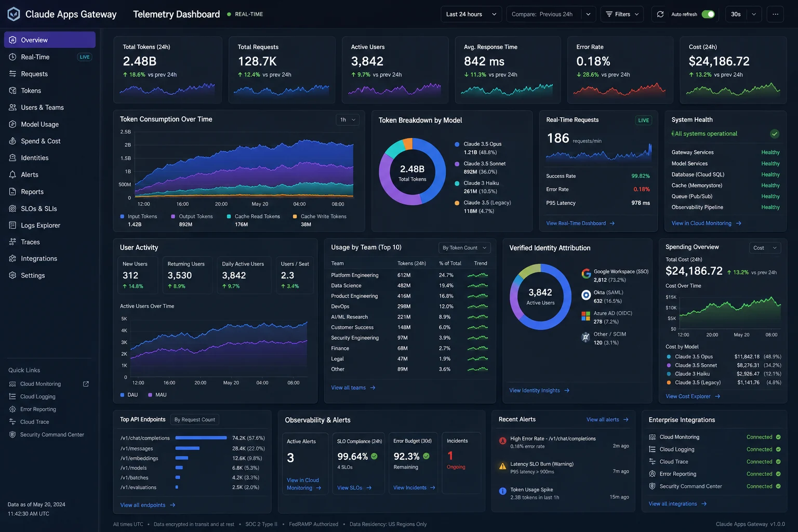
Task: Click the Settings gear icon in sidebar
Action: pos(12,275)
